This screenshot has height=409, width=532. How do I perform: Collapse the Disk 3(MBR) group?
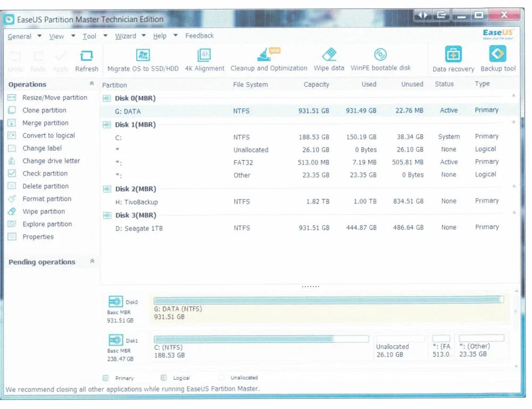[x=514, y=212]
